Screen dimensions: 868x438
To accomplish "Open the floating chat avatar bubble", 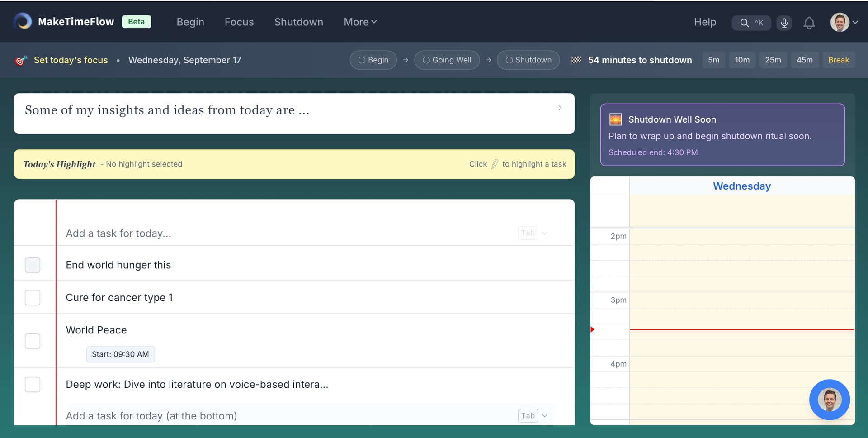I will click(x=829, y=400).
